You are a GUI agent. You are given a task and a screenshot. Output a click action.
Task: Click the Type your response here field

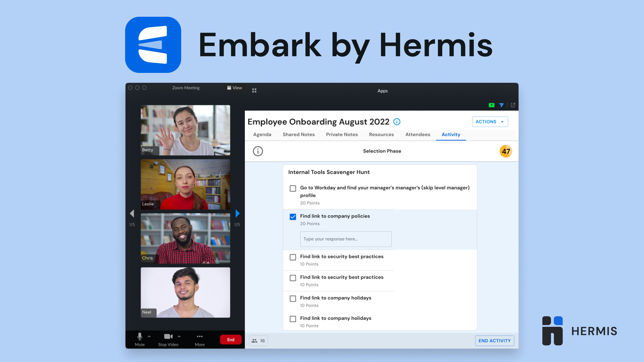click(x=346, y=239)
